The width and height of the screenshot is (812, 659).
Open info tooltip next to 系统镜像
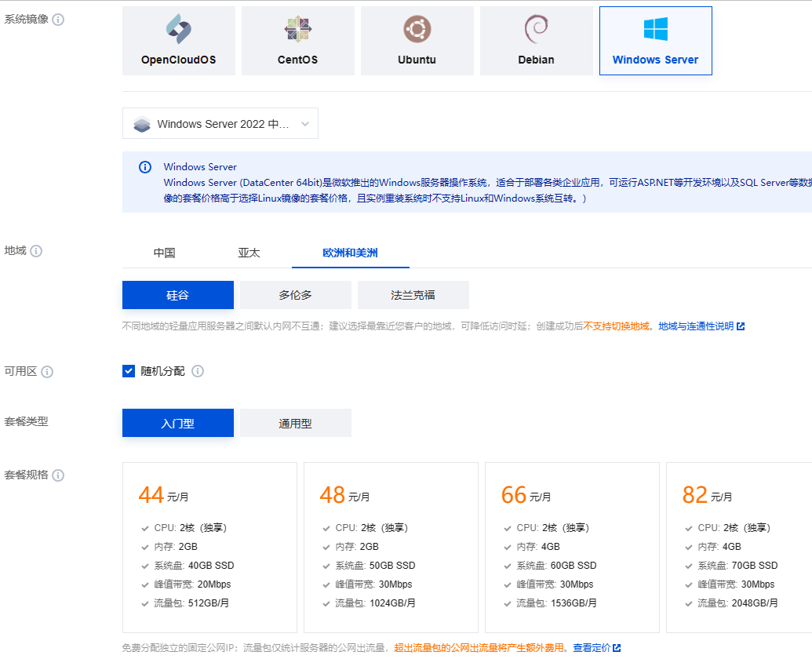(58, 20)
